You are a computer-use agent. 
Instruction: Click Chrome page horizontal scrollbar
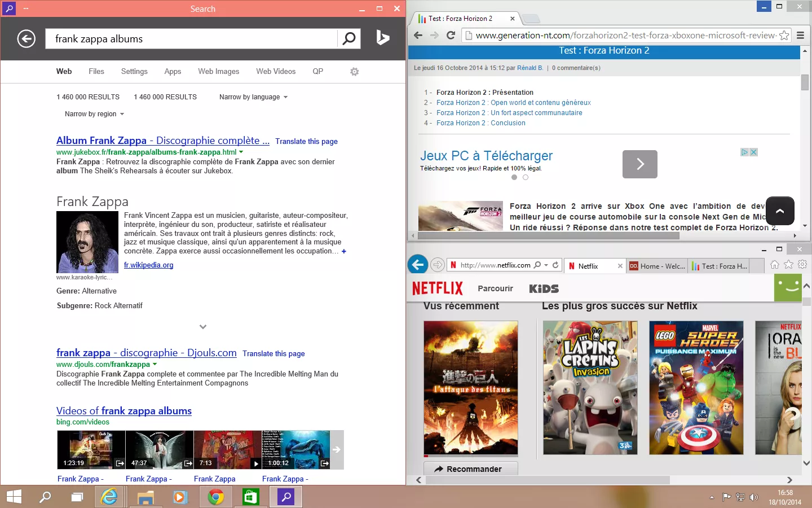point(548,235)
